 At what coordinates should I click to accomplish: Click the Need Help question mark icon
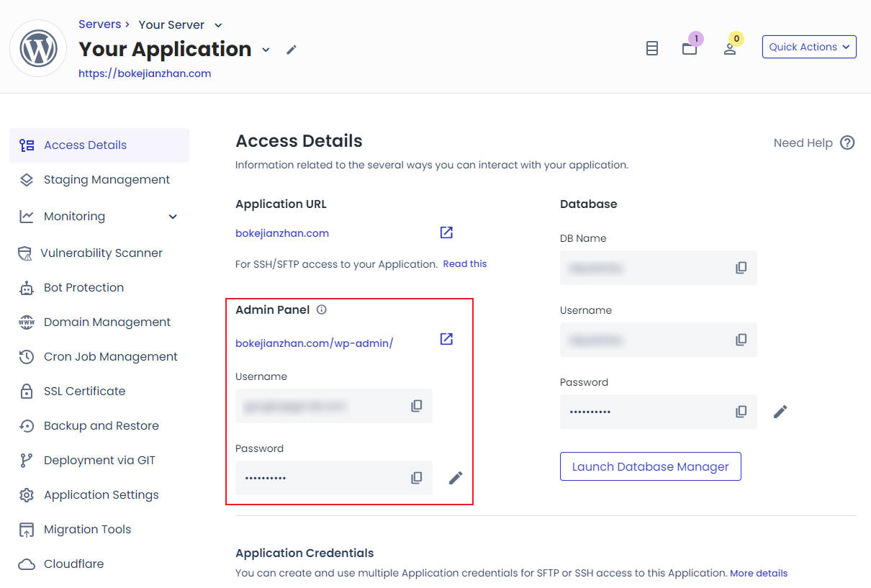click(848, 143)
